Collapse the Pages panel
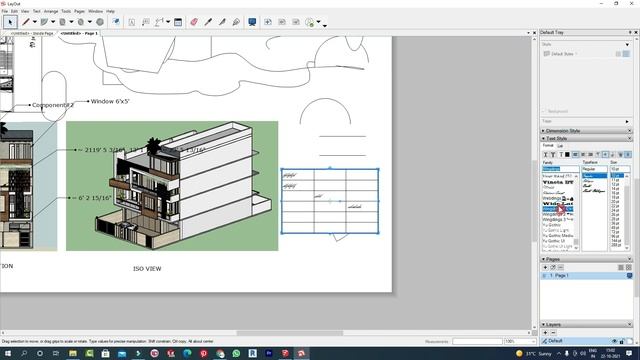The image size is (640, 360). pyautogui.click(x=543, y=259)
